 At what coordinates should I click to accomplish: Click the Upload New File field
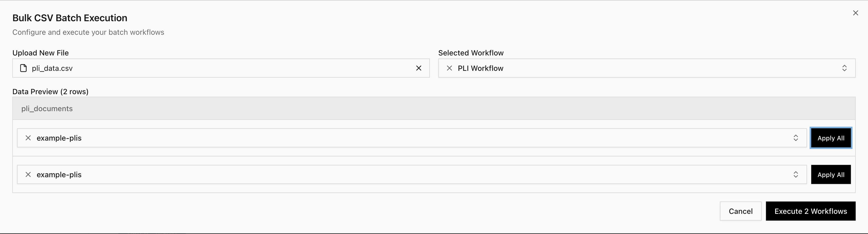(219, 68)
